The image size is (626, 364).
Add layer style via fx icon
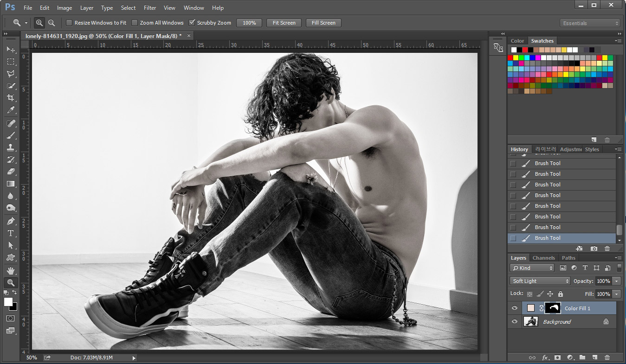pos(546,358)
